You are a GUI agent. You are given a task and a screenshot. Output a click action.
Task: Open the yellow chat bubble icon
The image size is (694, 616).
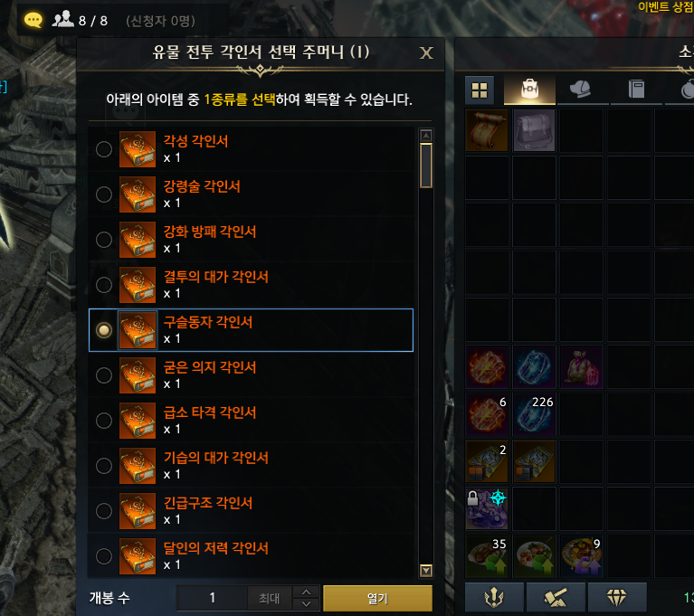pyautogui.click(x=33, y=21)
